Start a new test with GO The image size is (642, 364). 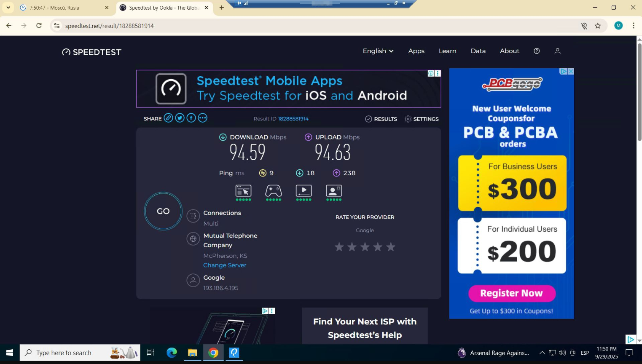163,211
